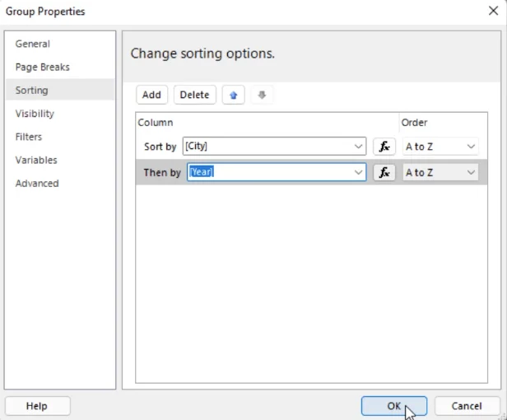
Task: Open the General page
Action: tap(33, 44)
